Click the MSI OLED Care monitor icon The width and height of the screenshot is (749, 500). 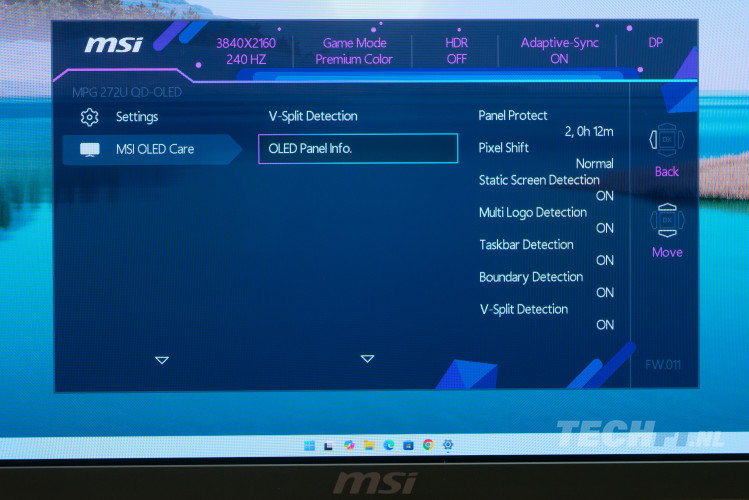90,149
